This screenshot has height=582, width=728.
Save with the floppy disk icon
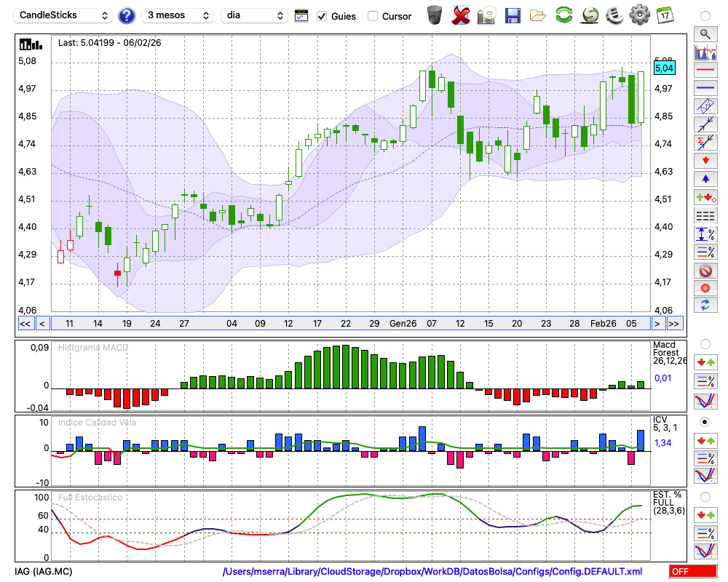coord(513,15)
